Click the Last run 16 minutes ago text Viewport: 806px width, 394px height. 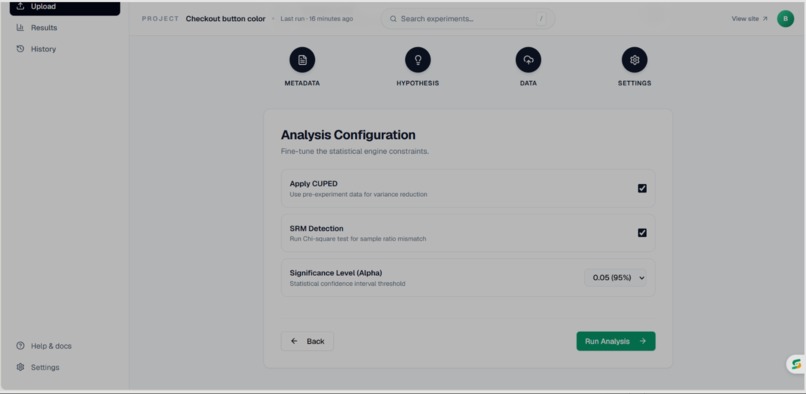(x=317, y=19)
